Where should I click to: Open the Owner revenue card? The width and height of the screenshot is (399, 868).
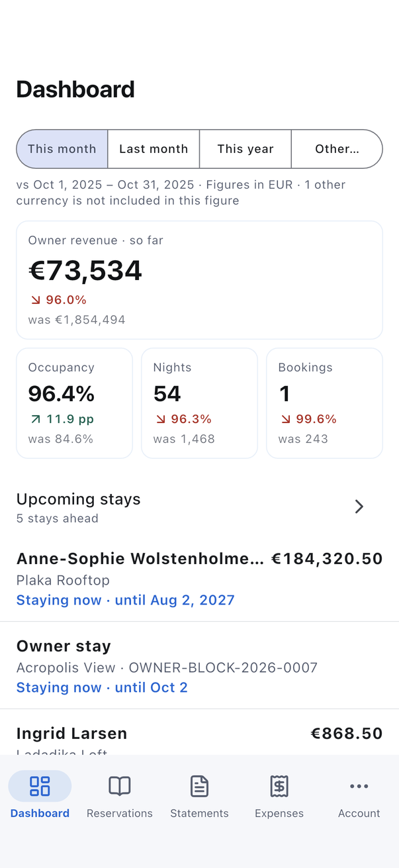(199, 280)
